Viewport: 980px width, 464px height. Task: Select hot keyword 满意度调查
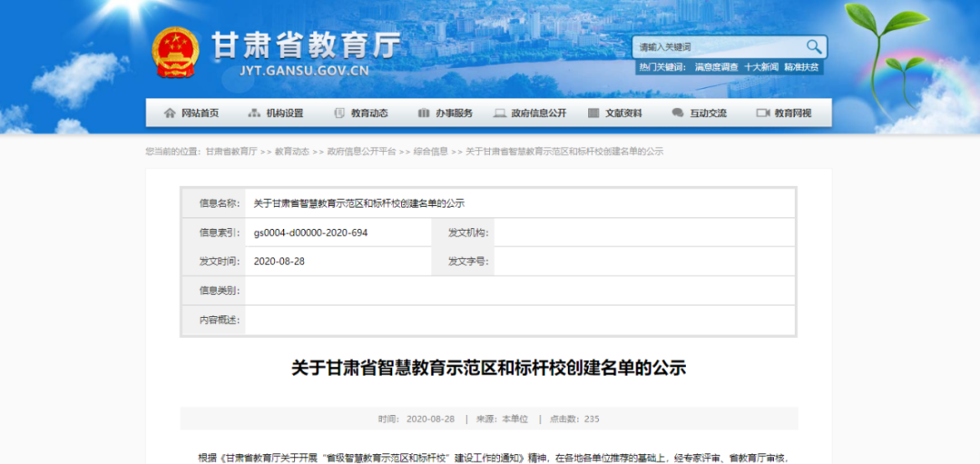pos(716,67)
